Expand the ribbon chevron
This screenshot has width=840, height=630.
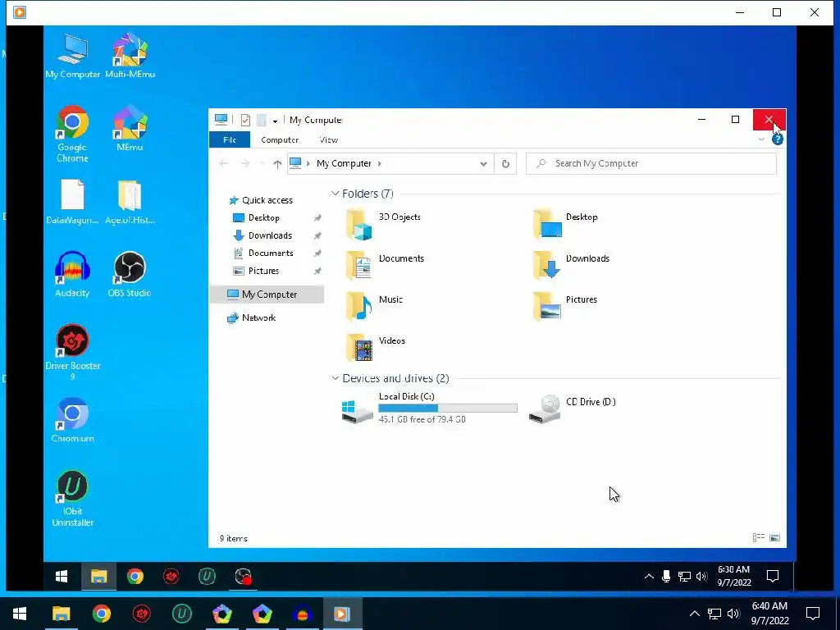point(761,139)
